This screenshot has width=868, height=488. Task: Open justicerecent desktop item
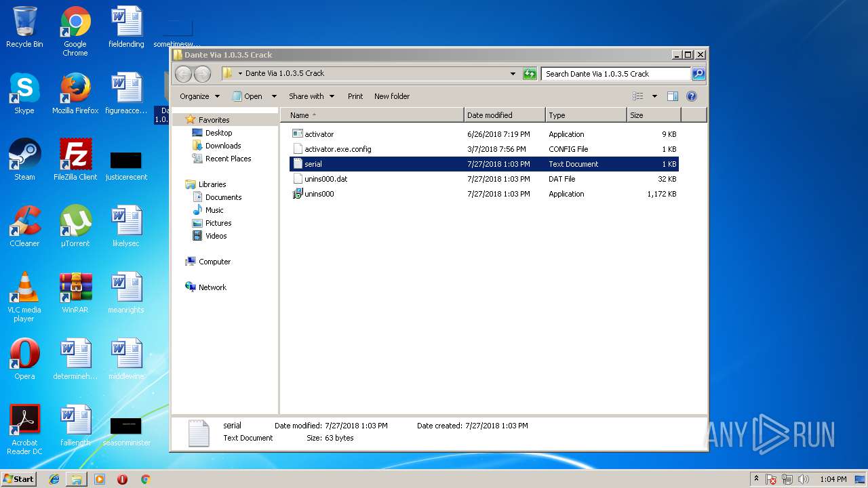point(126,166)
